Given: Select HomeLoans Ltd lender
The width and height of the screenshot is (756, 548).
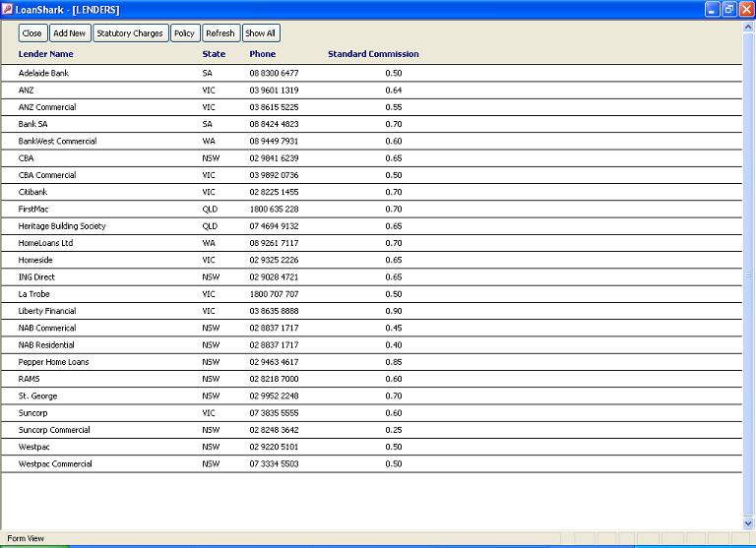Looking at the screenshot, I should (45, 243).
